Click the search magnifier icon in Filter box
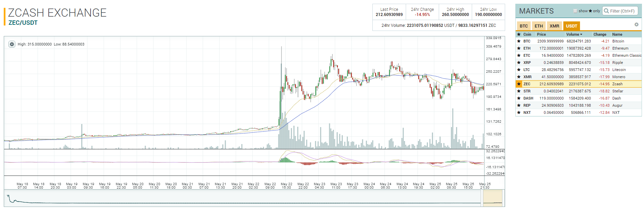 (x=606, y=11)
